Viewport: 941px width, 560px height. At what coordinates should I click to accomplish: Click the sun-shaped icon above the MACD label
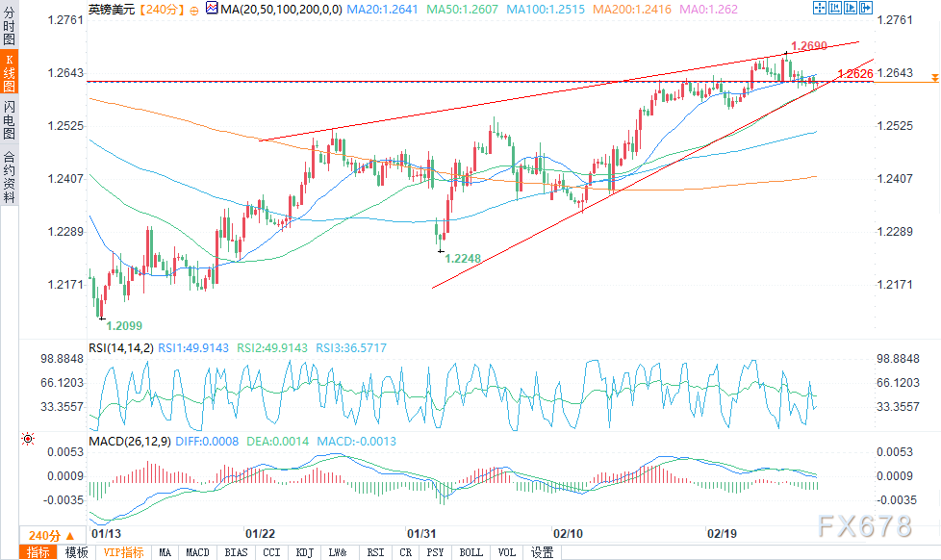coord(26,439)
